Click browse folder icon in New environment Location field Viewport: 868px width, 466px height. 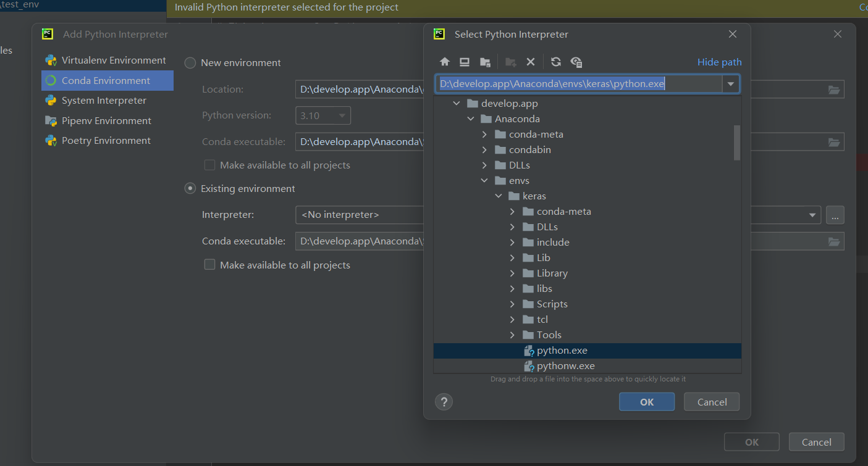[x=834, y=89]
